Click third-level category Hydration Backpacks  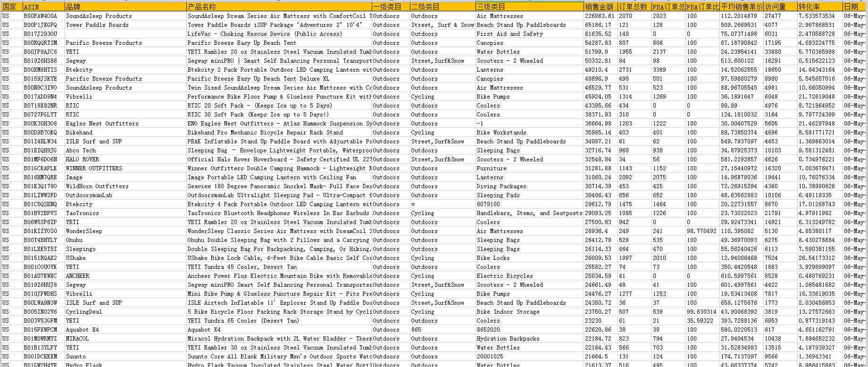pyautogui.click(x=530, y=339)
